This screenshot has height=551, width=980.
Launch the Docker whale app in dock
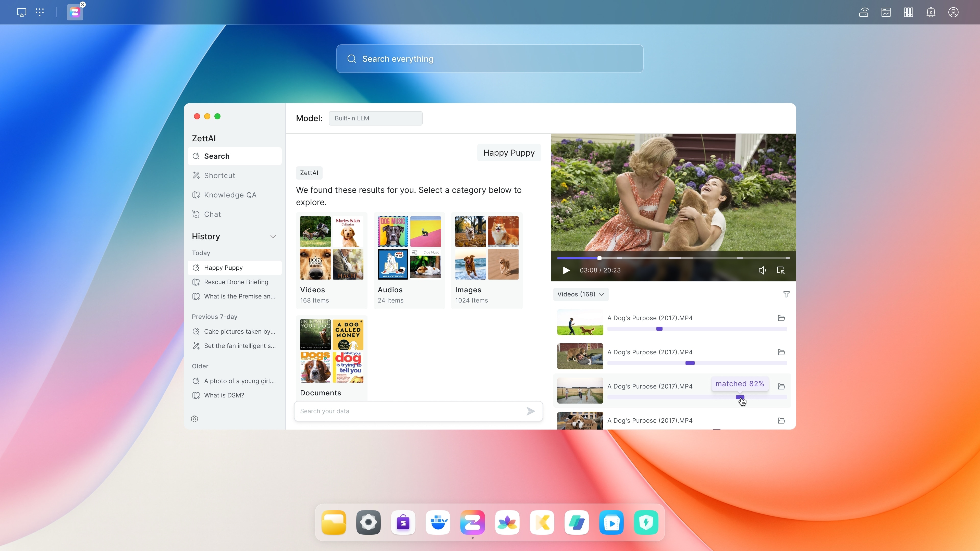pos(438,522)
